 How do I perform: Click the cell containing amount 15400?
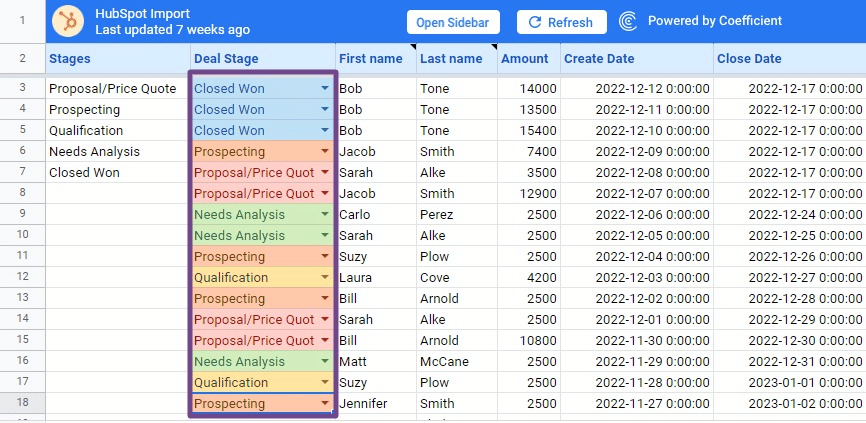(x=529, y=130)
